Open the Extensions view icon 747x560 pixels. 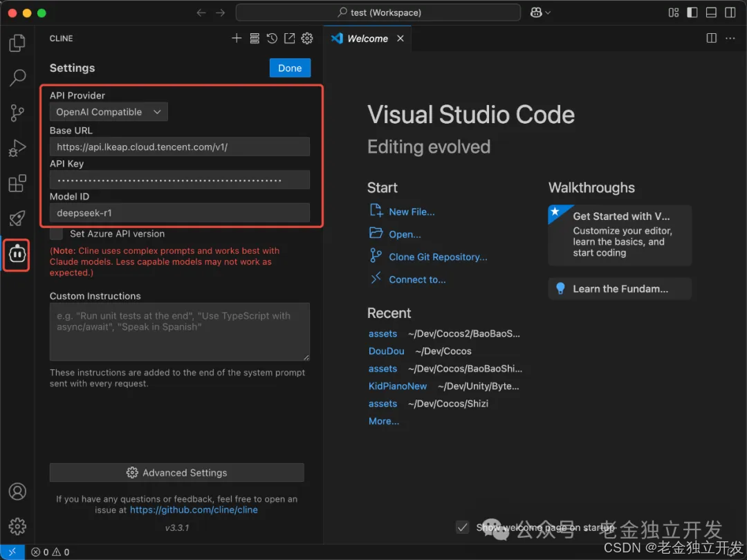pos(17,183)
